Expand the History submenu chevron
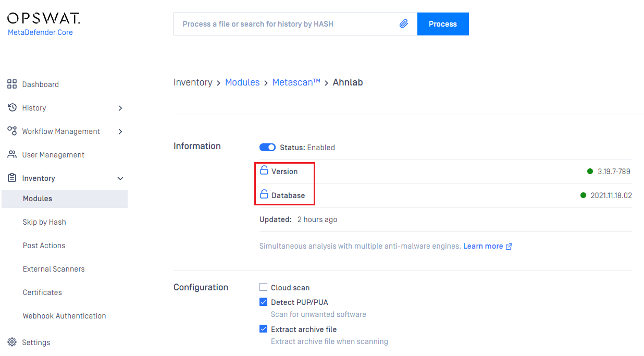644x356 pixels. point(120,108)
